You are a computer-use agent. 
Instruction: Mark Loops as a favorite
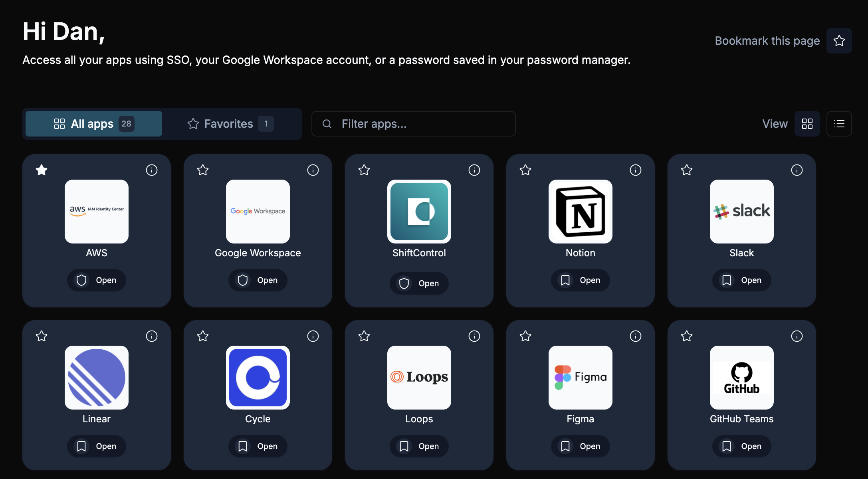pos(364,336)
